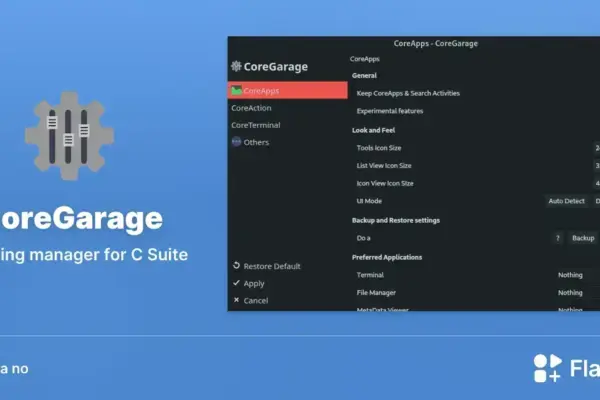Click the Restore Default button
Image resolution: width=600 pixels, height=400 pixels.
click(266, 266)
